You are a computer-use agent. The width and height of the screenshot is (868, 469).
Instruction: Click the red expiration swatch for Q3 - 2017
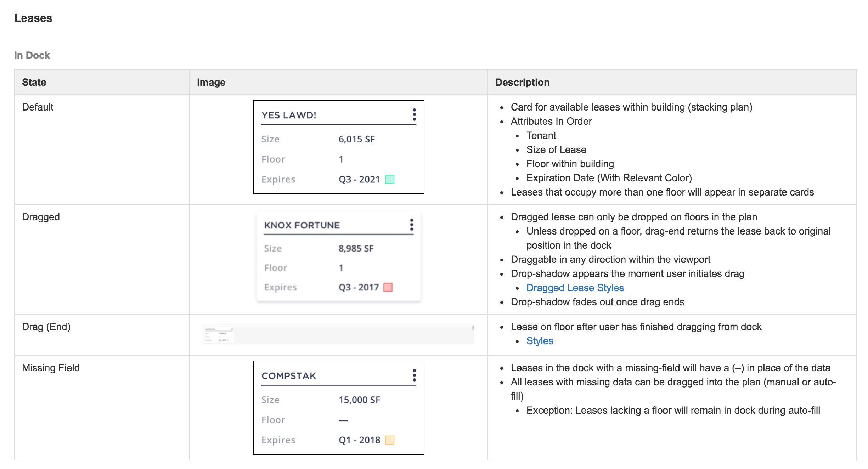(388, 287)
